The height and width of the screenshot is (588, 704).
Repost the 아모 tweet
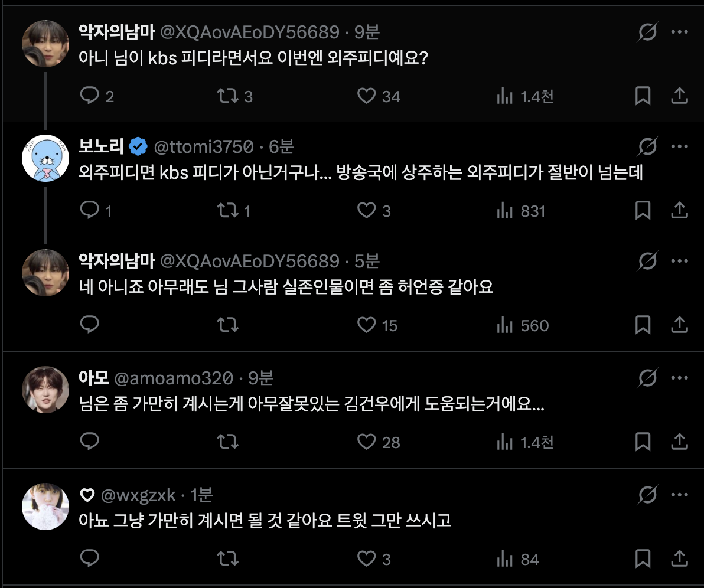click(227, 442)
